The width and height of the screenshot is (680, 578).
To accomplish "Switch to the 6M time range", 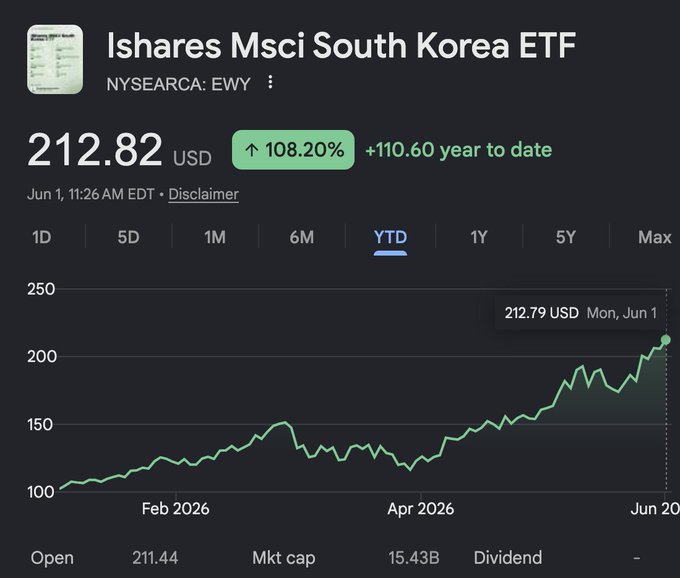I will [302, 237].
